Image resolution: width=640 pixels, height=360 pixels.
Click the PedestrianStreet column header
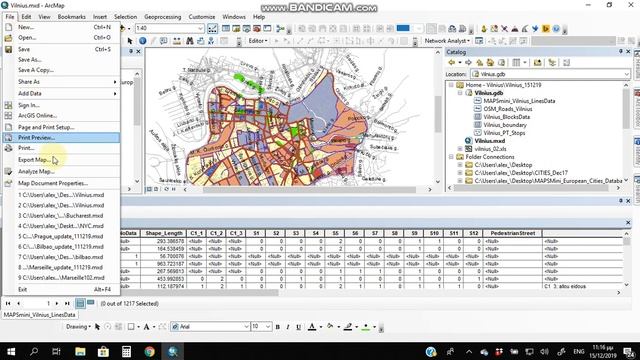pyautogui.click(x=513, y=233)
